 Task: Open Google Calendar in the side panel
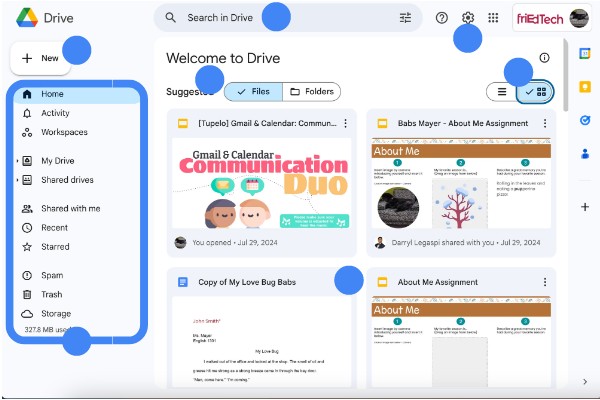tap(585, 54)
